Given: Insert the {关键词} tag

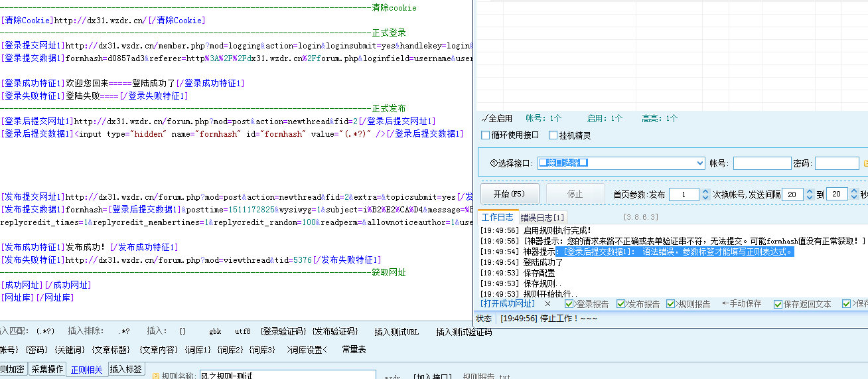Looking at the screenshot, I should [x=69, y=350].
